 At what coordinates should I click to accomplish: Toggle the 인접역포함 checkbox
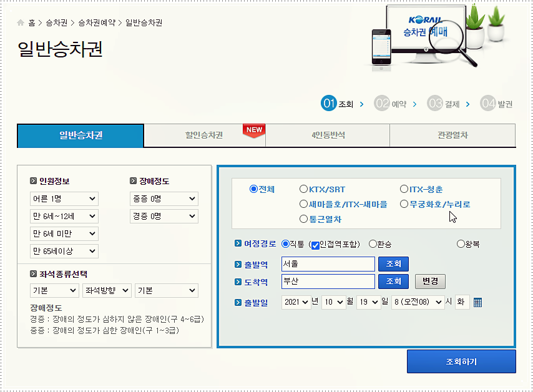pos(315,245)
